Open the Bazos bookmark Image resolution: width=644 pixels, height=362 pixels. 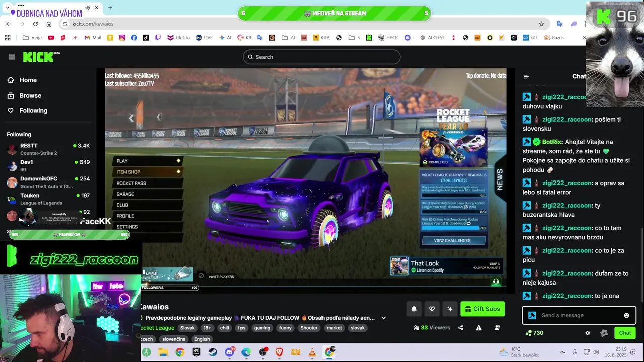[554, 38]
